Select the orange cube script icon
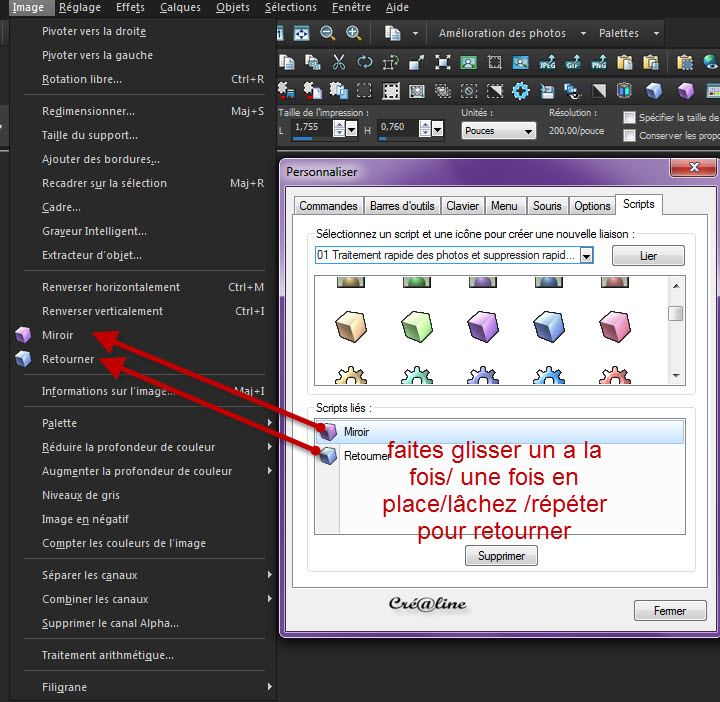The image size is (720, 702). pos(349,327)
